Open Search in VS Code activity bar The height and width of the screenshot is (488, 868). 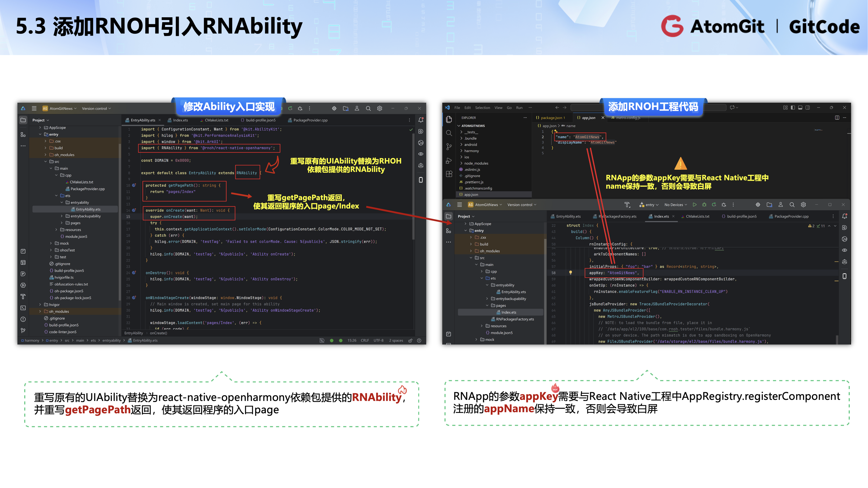tap(449, 133)
